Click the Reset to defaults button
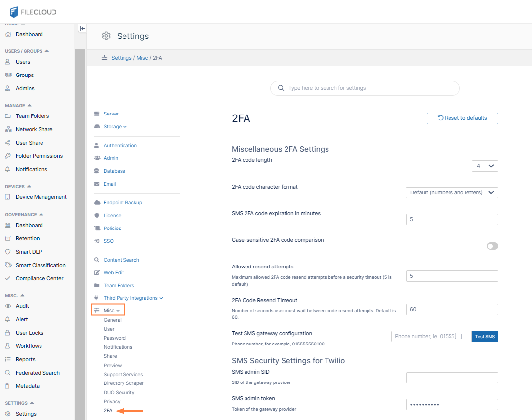The width and height of the screenshot is (532, 420). [462, 118]
